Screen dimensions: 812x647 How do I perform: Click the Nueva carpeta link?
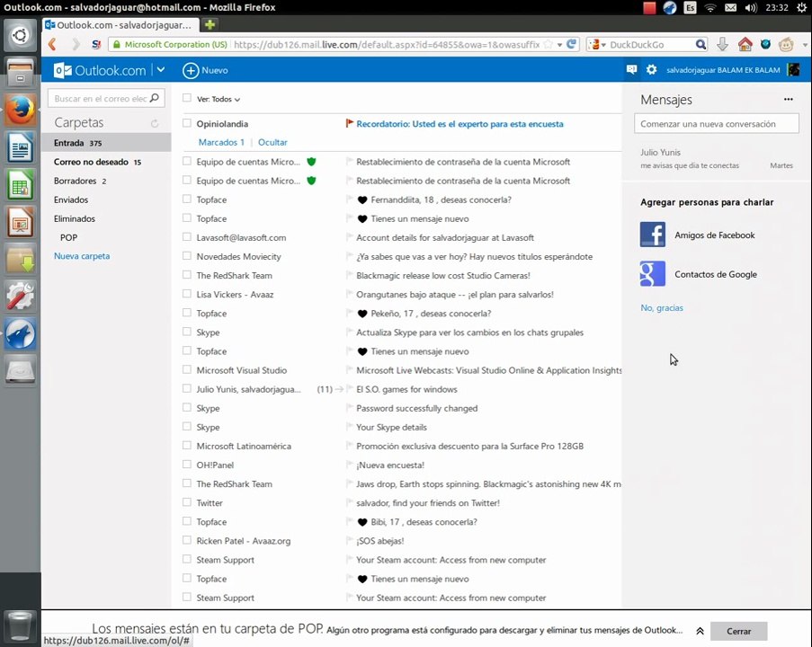click(x=82, y=256)
